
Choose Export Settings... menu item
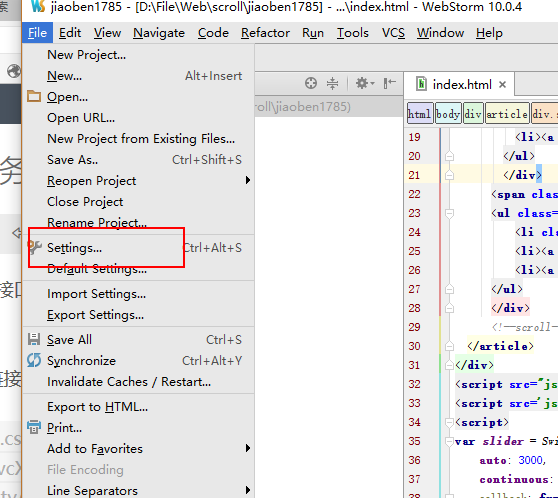138,315
